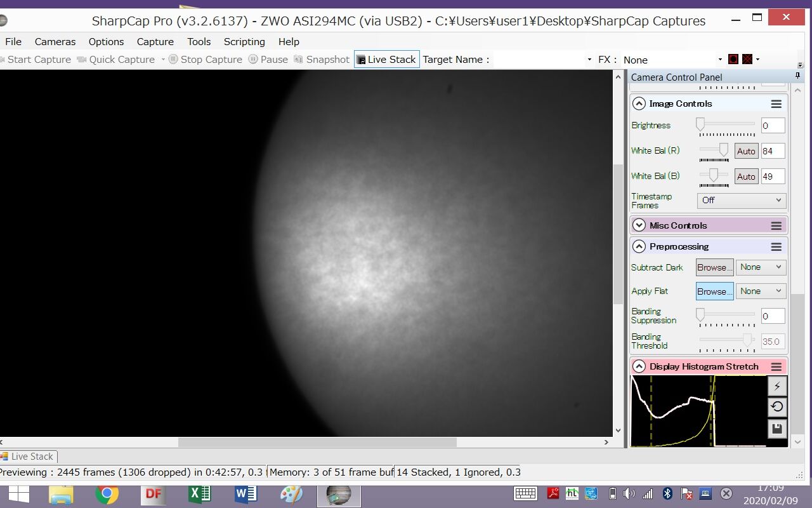The height and width of the screenshot is (508, 812).
Task: Click the Brightness value field
Action: pyautogui.click(x=773, y=125)
